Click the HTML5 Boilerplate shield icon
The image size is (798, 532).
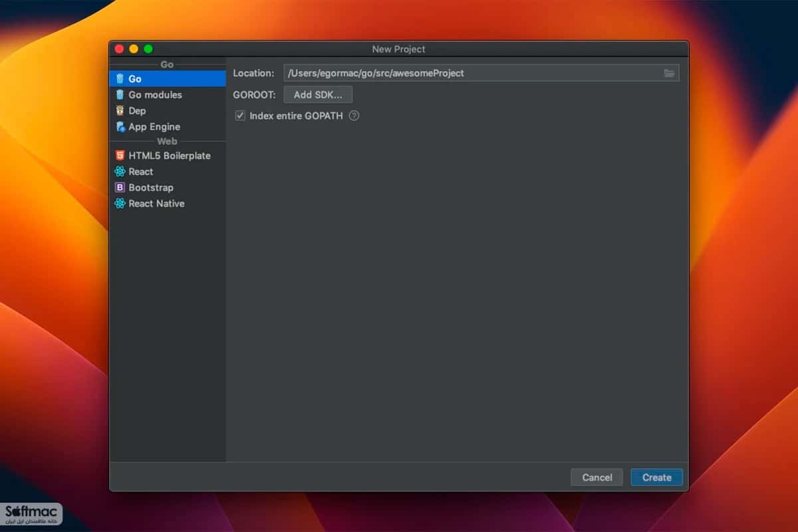pyautogui.click(x=120, y=156)
